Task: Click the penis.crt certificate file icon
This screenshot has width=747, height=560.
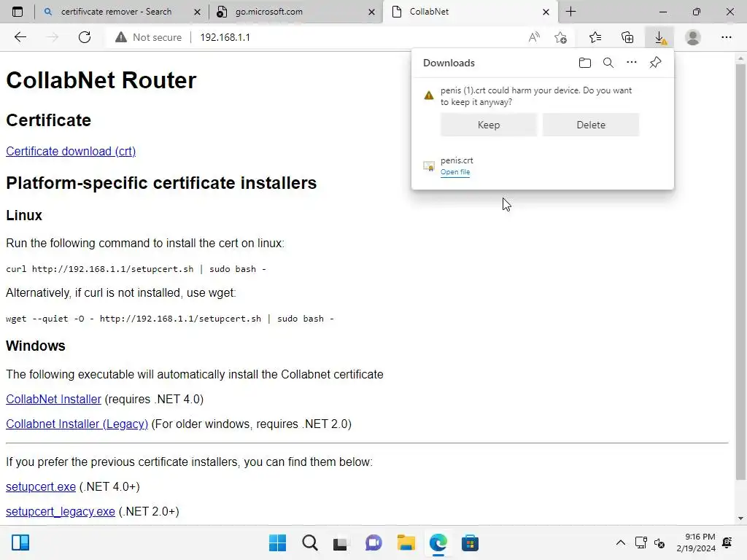Action: point(429,166)
